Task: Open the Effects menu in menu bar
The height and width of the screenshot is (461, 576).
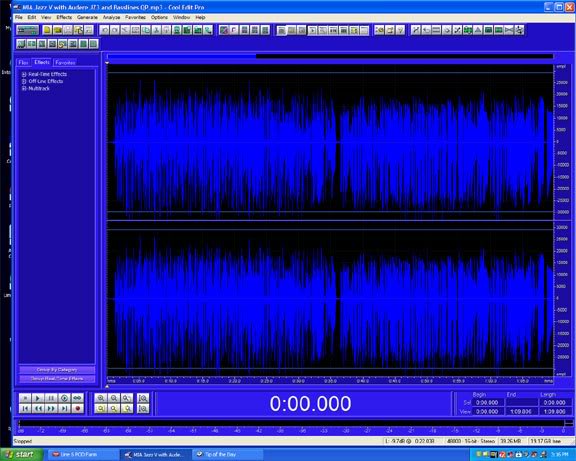Action: point(64,17)
